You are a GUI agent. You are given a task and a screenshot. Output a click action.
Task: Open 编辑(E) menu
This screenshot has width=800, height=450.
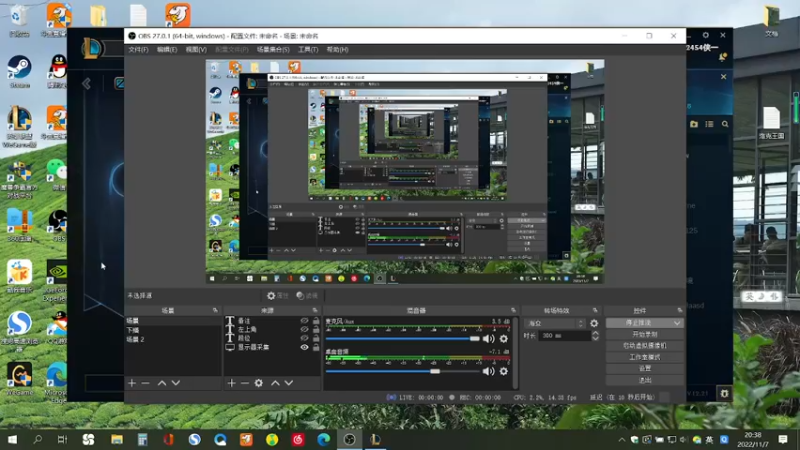pyautogui.click(x=167, y=49)
